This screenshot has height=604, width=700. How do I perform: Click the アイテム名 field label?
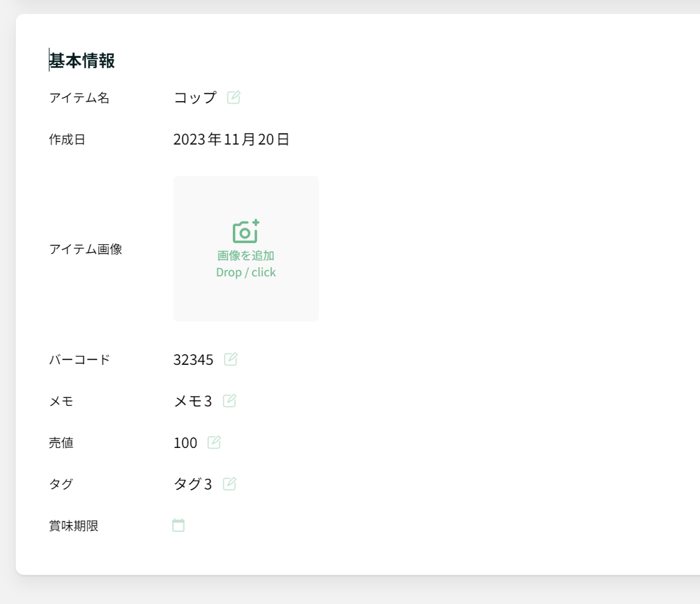79,98
